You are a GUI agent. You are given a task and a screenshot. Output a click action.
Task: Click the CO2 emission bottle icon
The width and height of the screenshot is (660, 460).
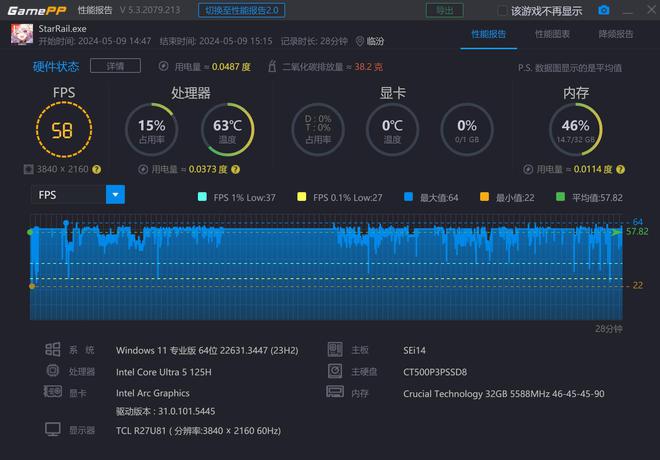(x=272, y=66)
